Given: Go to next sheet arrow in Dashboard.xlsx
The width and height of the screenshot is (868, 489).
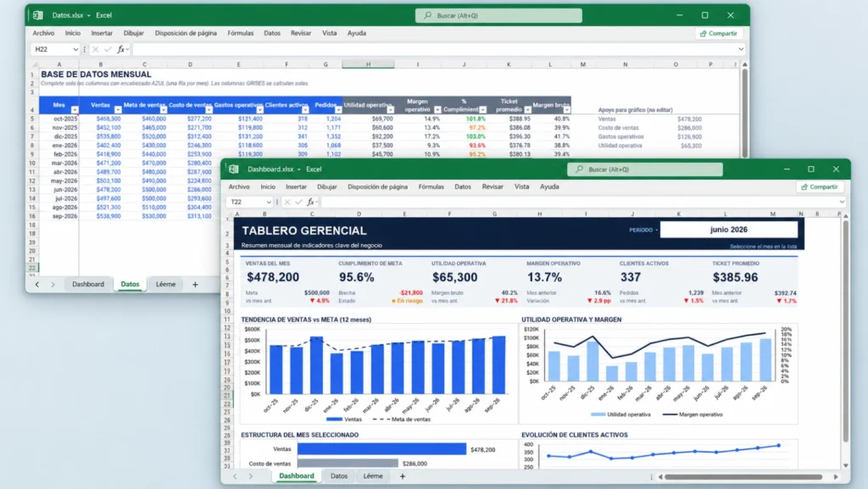Looking at the screenshot, I should (x=250, y=475).
